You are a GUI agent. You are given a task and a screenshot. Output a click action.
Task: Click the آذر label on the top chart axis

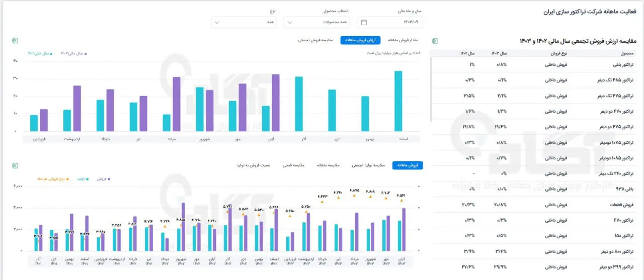pyautogui.click(x=303, y=138)
